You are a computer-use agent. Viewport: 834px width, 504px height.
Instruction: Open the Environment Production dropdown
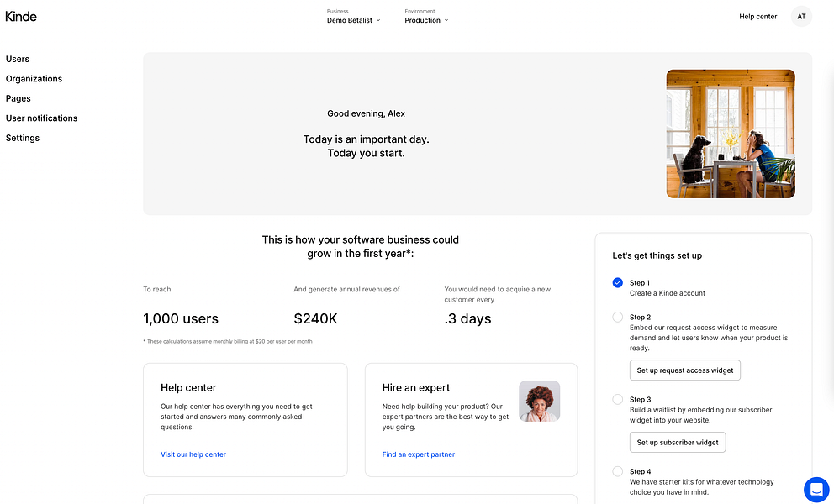(x=426, y=17)
